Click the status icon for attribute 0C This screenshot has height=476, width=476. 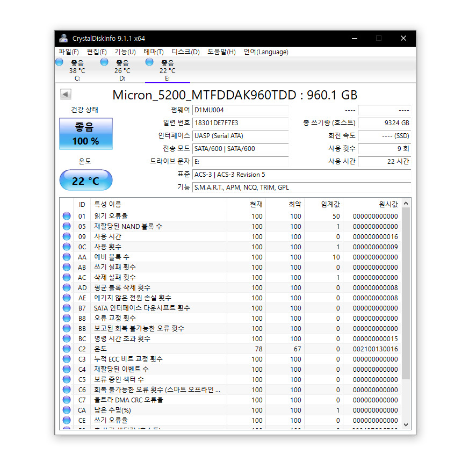tap(67, 247)
